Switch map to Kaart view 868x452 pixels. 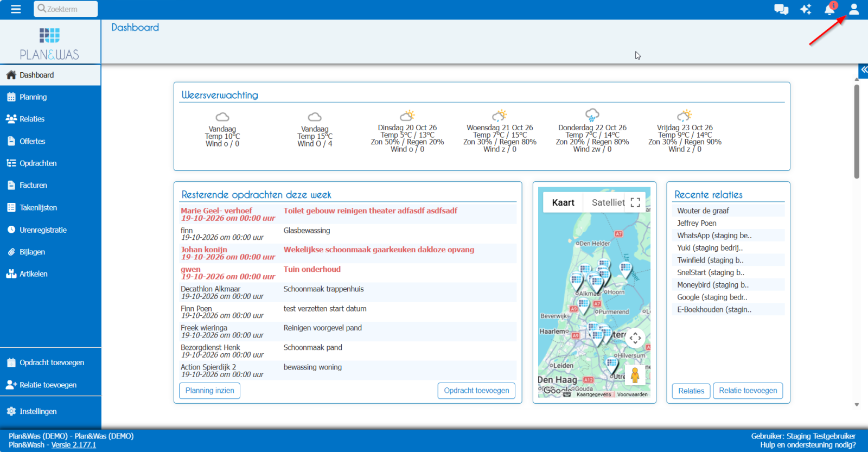[563, 202]
